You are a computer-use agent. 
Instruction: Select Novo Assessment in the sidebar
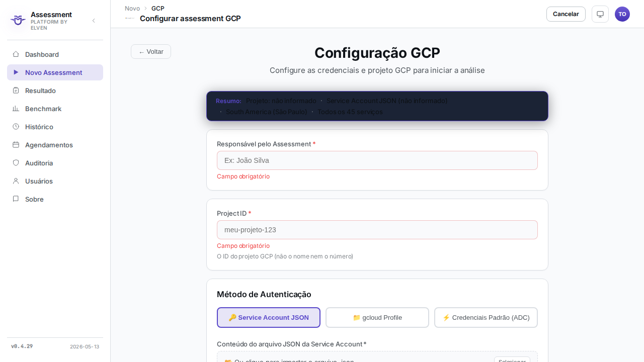tap(55, 72)
